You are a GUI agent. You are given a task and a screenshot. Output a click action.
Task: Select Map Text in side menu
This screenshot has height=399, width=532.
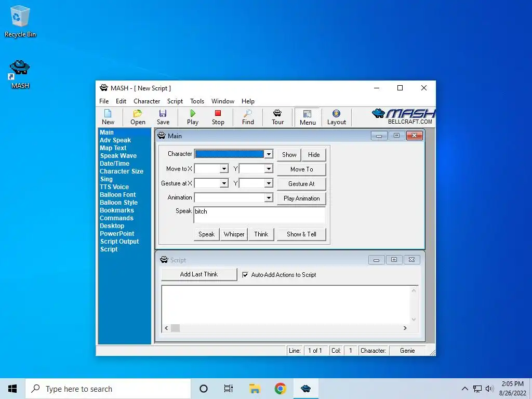tap(113, 148)
